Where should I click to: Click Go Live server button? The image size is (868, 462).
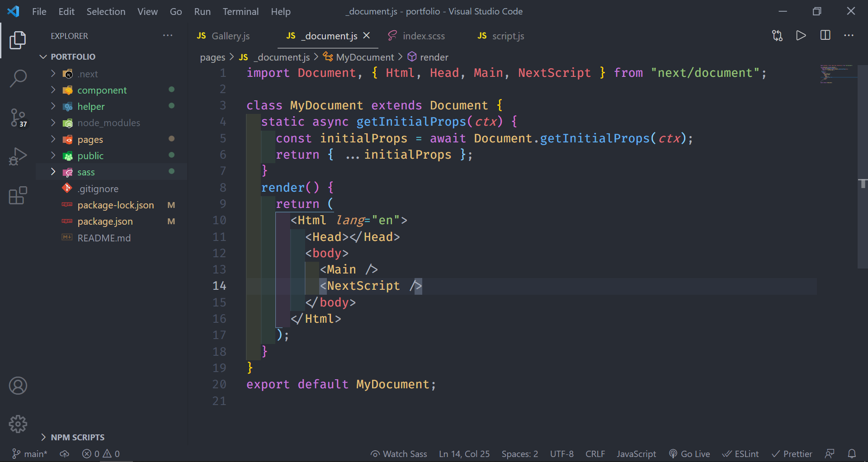pyautogui.click(x=689, y=454)
